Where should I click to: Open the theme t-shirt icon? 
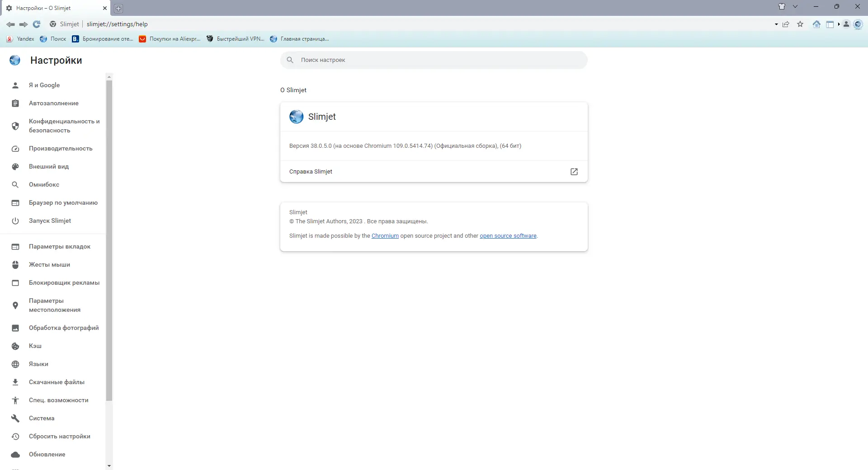[x=782, y=6]
